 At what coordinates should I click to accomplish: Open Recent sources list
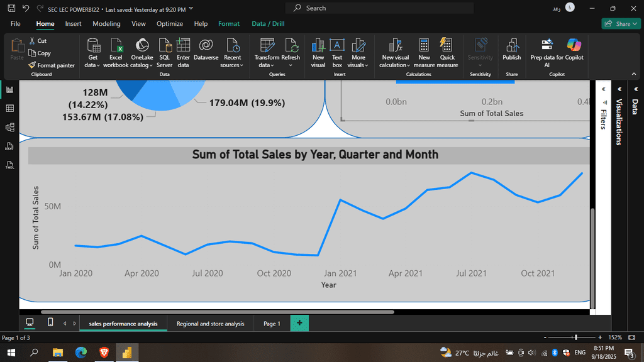tap(232, 53)
